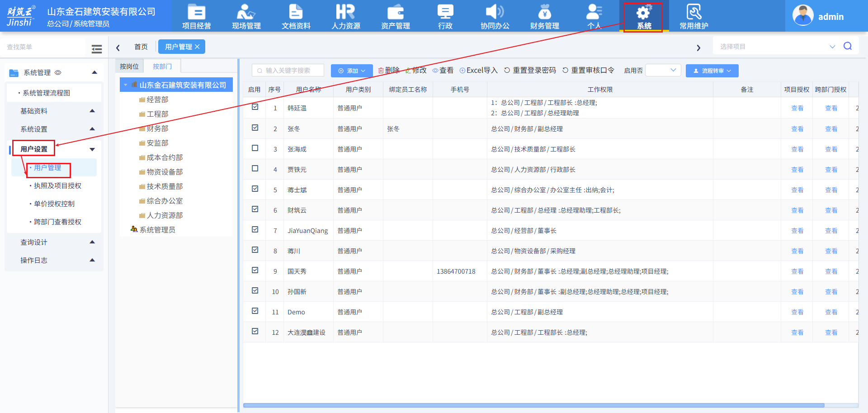Open 执照及项目授权 menu item
The height and width of the screenshot is (413, 868).
58,185
